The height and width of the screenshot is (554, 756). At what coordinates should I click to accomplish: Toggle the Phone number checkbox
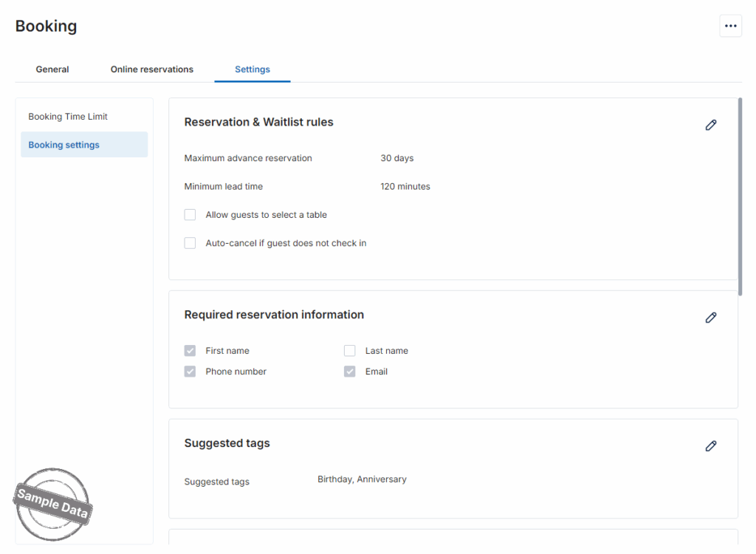coord(190,372)
